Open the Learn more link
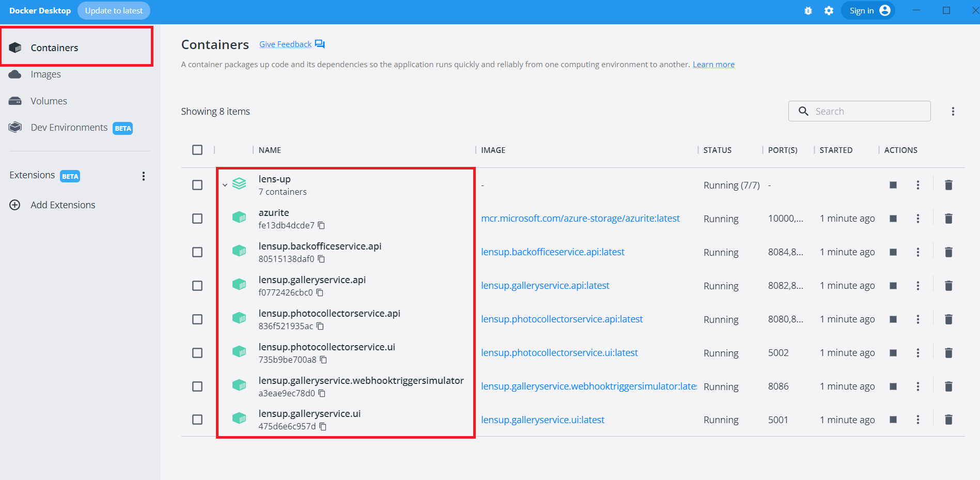Viewport: 980px width, 480px height. pyautogui.click(x=713, y=65)
